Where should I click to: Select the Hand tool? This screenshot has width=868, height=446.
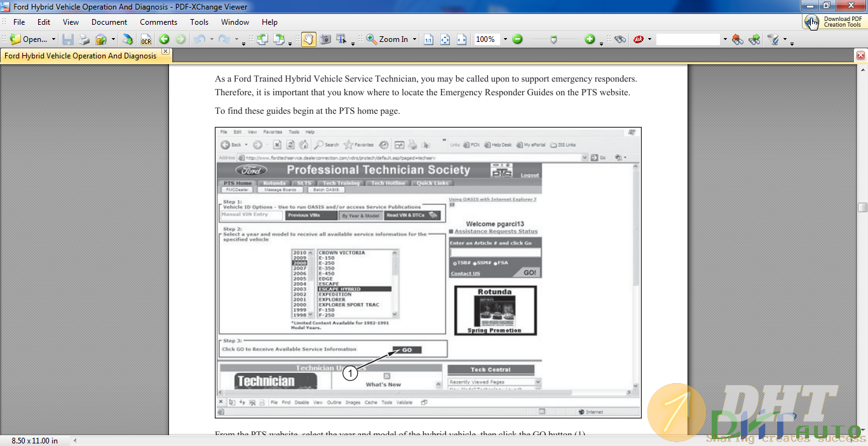point(308,39)
